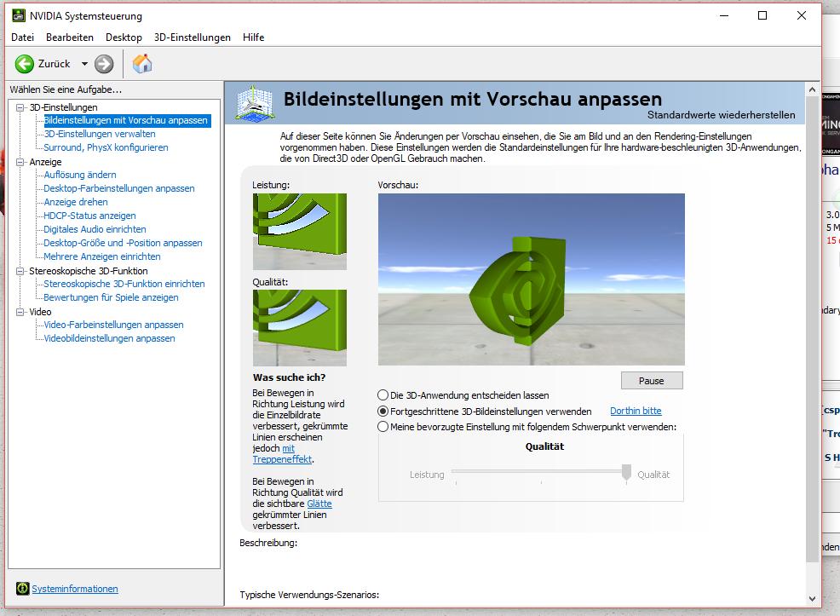Click the green Zurück back arrow icon

[x=24, y=64]
